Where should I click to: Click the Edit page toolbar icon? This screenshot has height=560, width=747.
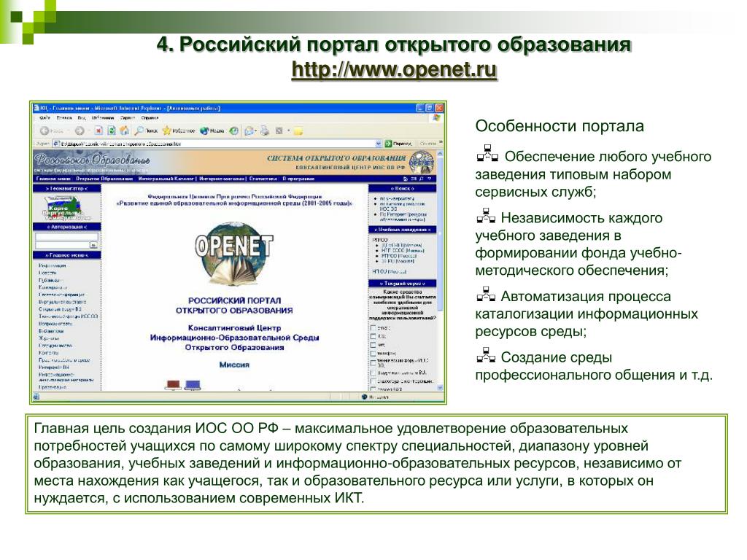coord(279,131)
